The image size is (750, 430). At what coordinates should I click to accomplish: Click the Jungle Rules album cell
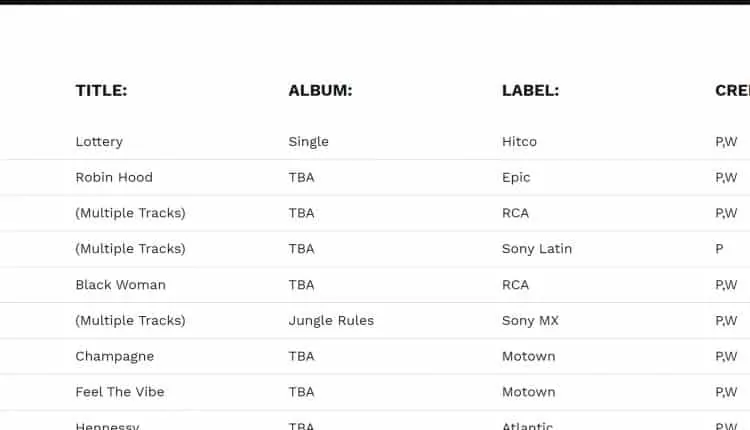pos(331,321)
